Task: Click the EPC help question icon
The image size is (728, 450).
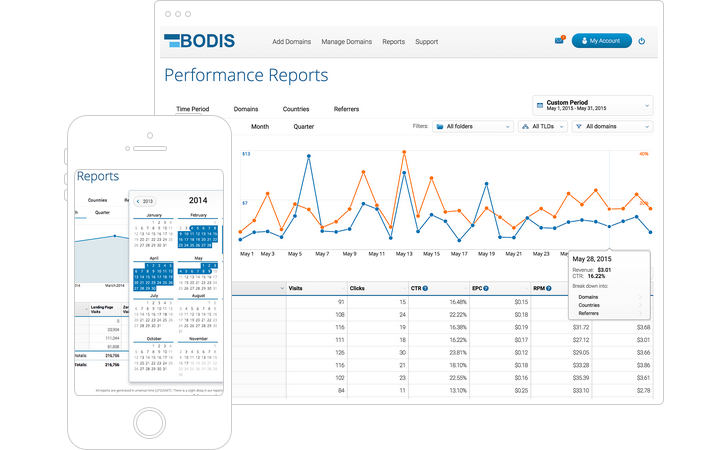Action: pyautogui.click(x=486, y=288)
